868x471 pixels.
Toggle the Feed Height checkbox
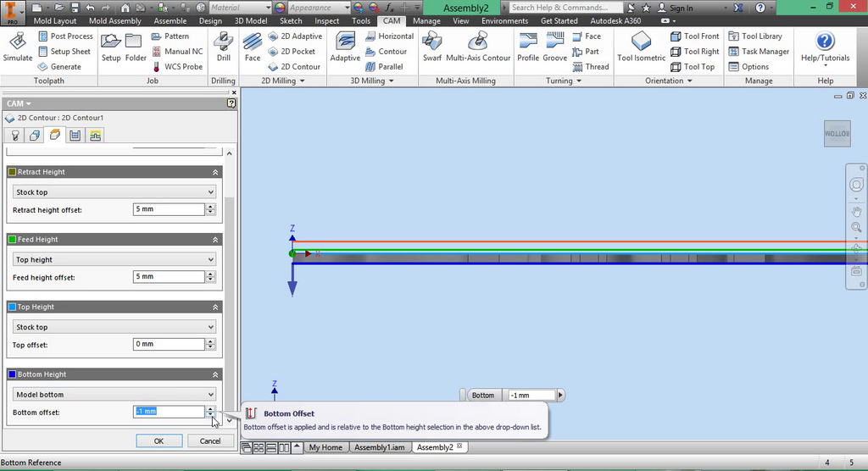pyautogui.click(x=12, y=240)
